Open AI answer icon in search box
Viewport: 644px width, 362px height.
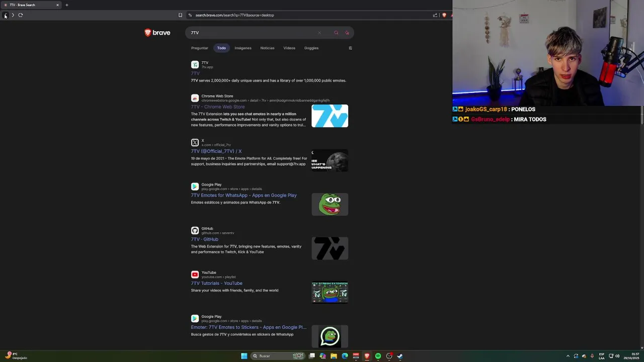pos(347,33)
